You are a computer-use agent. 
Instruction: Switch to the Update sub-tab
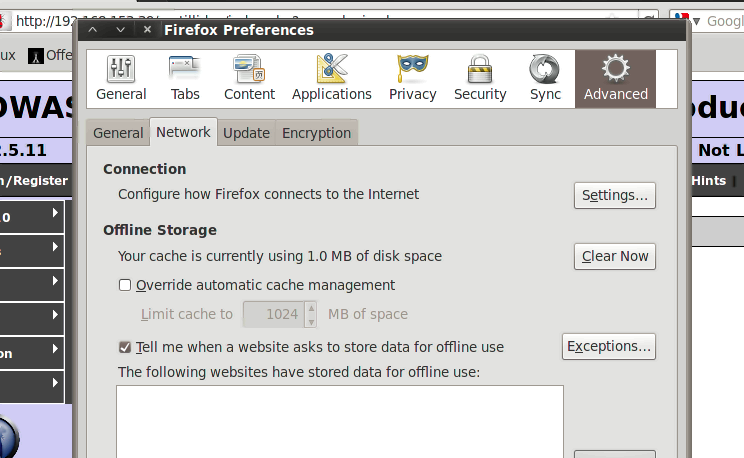point(246,133)
